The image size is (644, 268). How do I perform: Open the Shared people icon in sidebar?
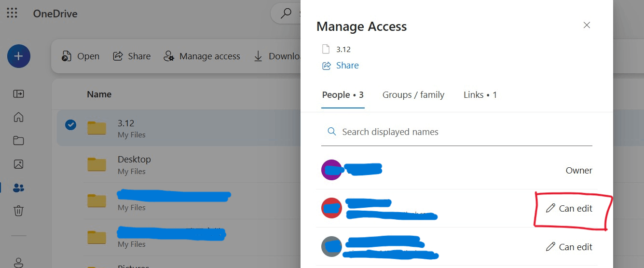[18, 188]
